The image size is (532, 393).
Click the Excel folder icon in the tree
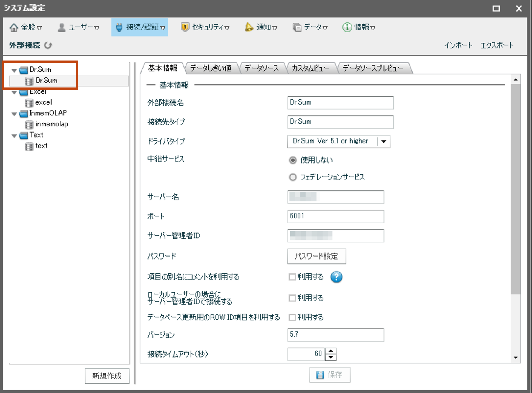coord(23,92)
